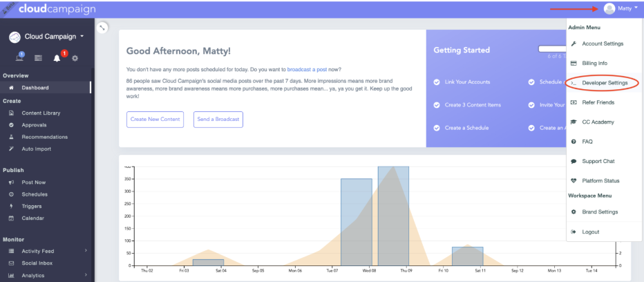Click the Recommendations flask icon
Image resolution: width=644 pixels, height=282 pixels.
tap(12, 137)
